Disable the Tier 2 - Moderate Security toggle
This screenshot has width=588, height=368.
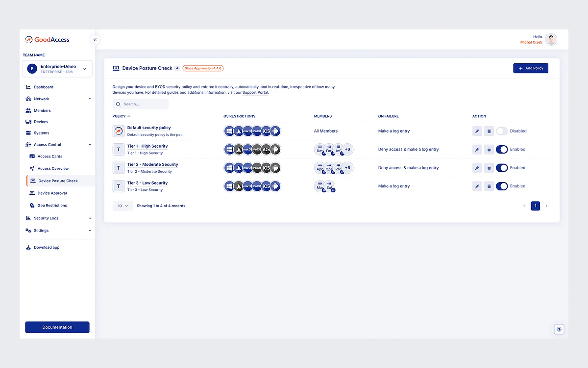502,168
